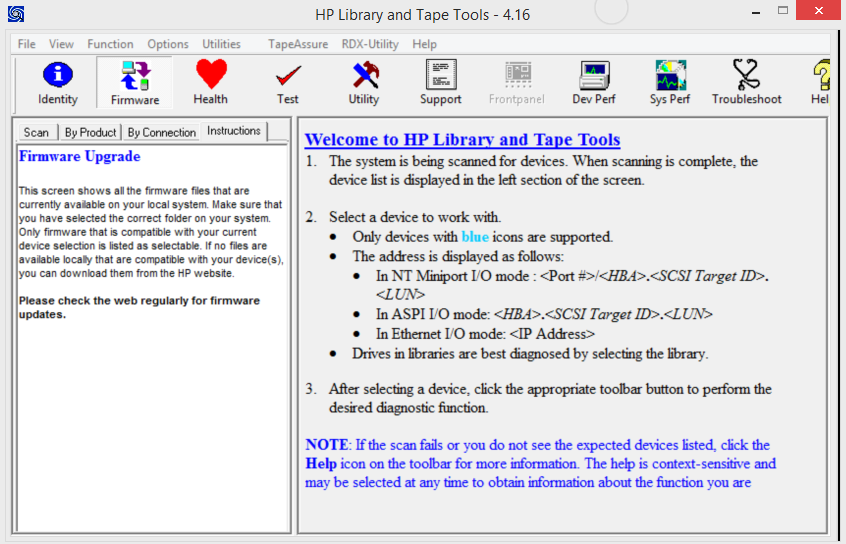Image resolution: width=846 pixels, height=544 pixels.
Task: Select the Instructions tab
Action: (234, 131)
